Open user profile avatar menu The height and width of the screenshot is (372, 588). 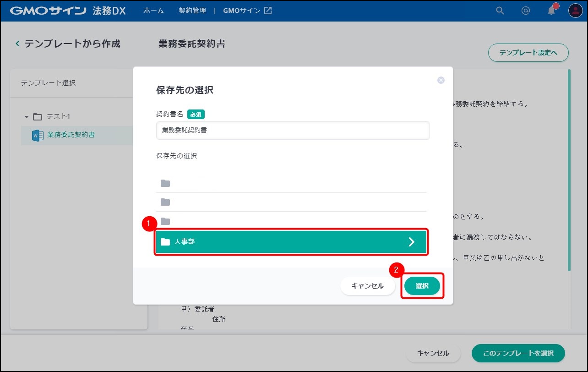click(575, 11)
